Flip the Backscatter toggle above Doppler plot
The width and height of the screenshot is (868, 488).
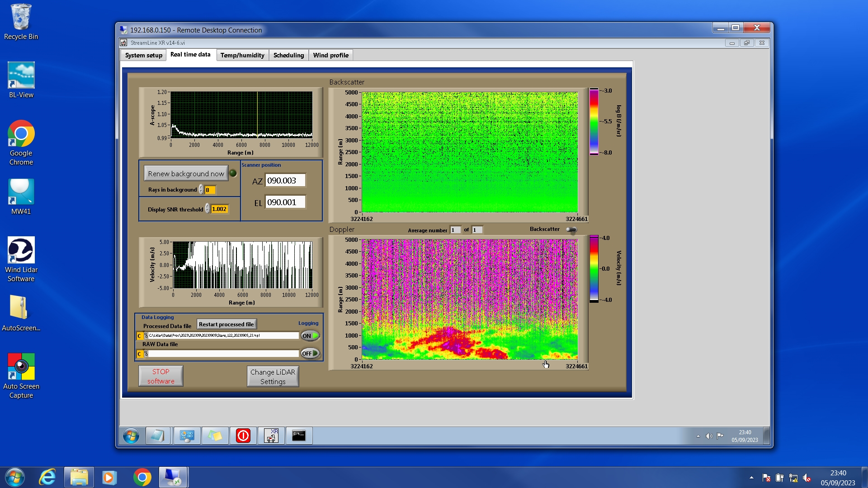[x=571, y=230]
